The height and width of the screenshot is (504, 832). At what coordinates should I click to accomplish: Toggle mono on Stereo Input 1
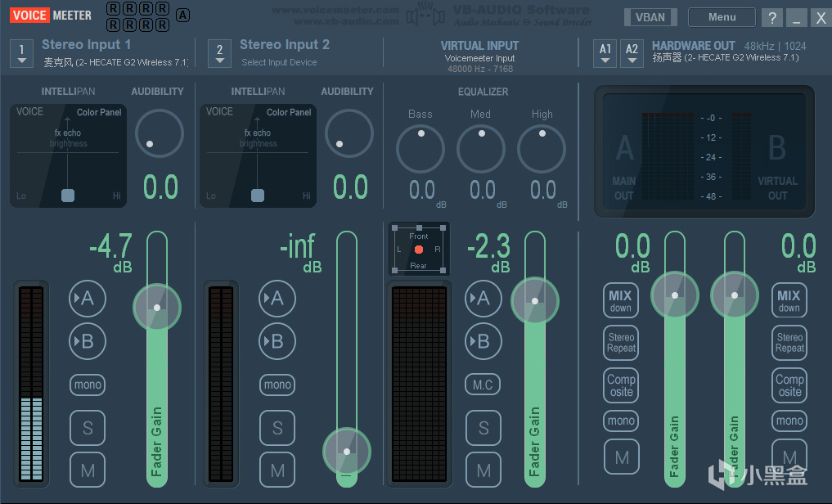(88, 385)
